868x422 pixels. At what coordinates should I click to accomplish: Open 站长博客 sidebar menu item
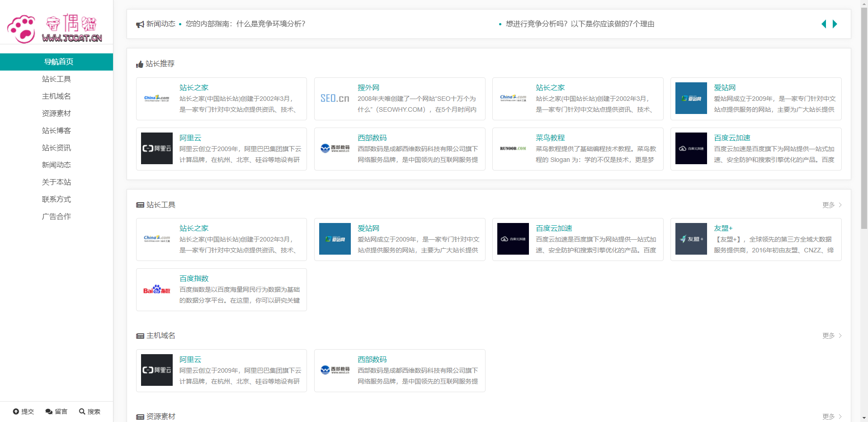pyautogui.click(x=57, y=131)
